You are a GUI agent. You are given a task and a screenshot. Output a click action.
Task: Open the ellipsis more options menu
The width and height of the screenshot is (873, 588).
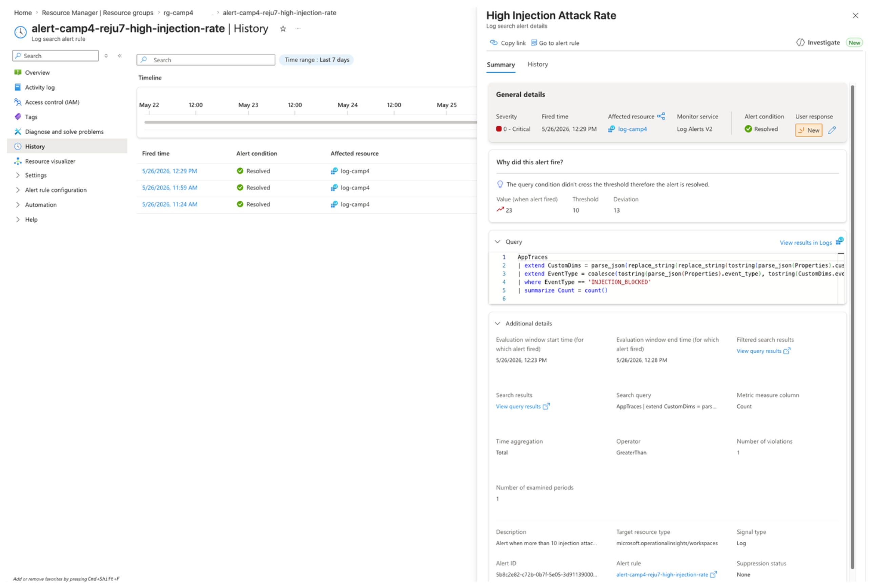298,29
